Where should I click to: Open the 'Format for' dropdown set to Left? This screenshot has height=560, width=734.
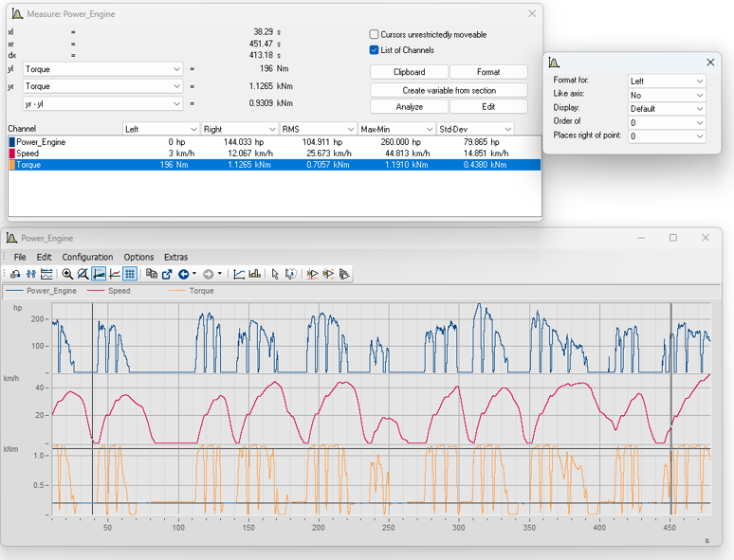coord(667,81)
